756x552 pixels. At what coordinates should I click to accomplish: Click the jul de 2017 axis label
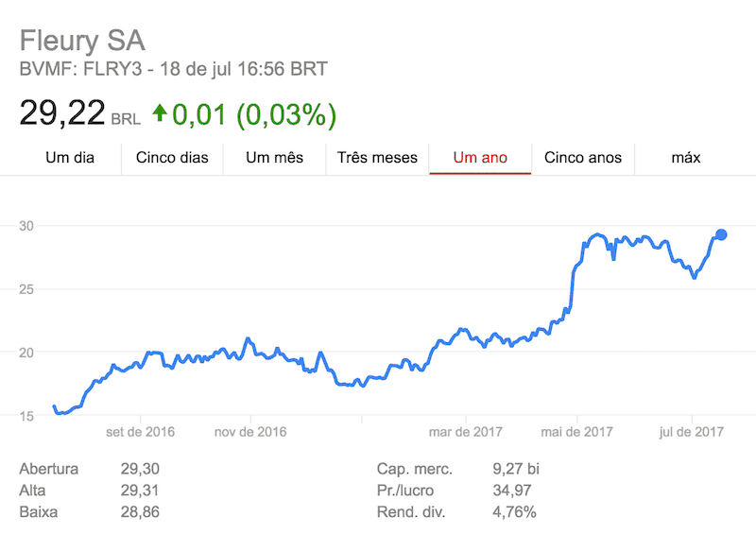coord(692,431)
